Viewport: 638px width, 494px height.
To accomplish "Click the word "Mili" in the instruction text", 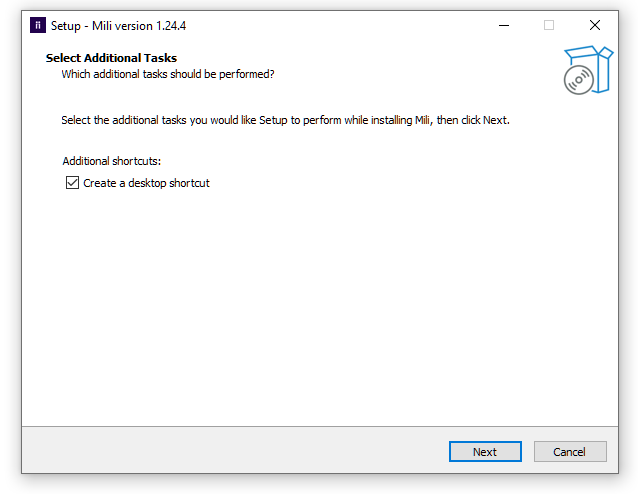I will coord(423,120).
